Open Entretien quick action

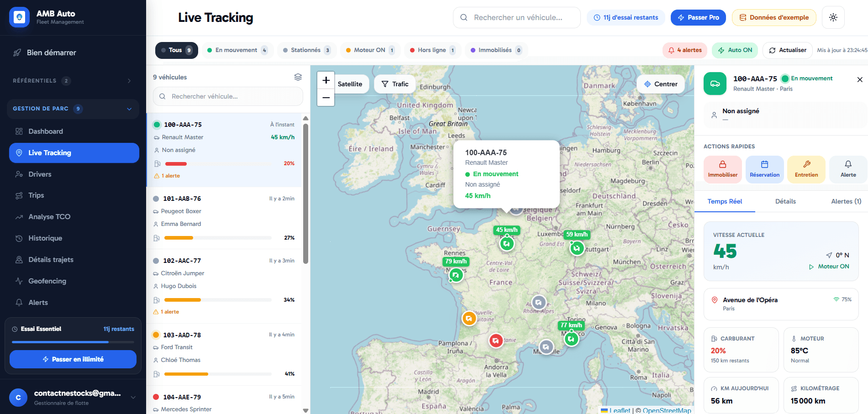pyautogui.click(x=806, y=169)
